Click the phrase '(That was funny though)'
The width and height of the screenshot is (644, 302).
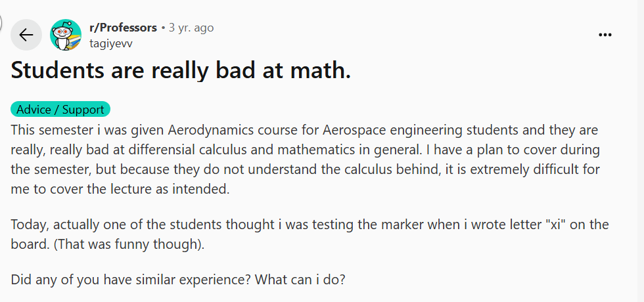coord(127,244)
